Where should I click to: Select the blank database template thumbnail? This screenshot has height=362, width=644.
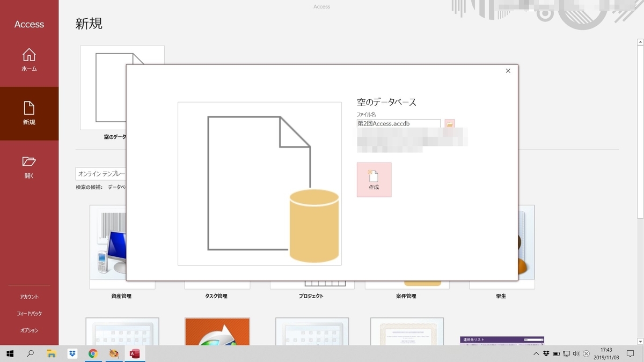tap(103, 87)
